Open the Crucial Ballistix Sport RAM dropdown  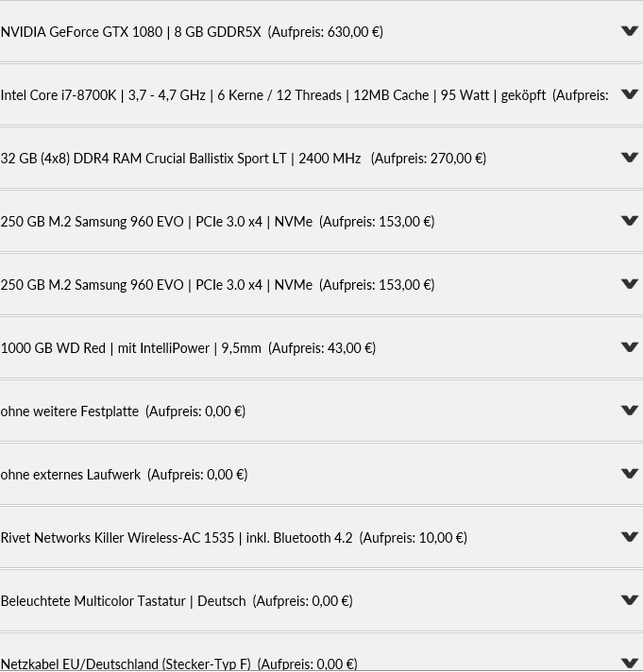[321, 159]
